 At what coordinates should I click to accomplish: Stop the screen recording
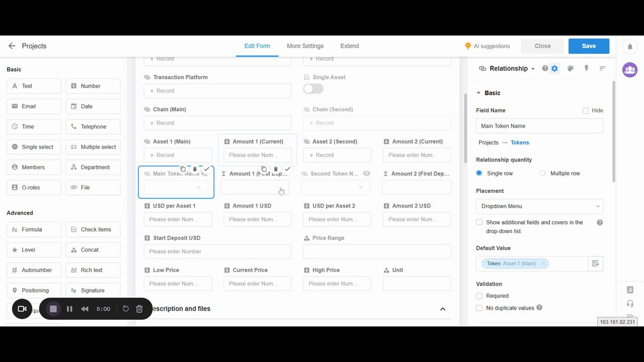53,309
